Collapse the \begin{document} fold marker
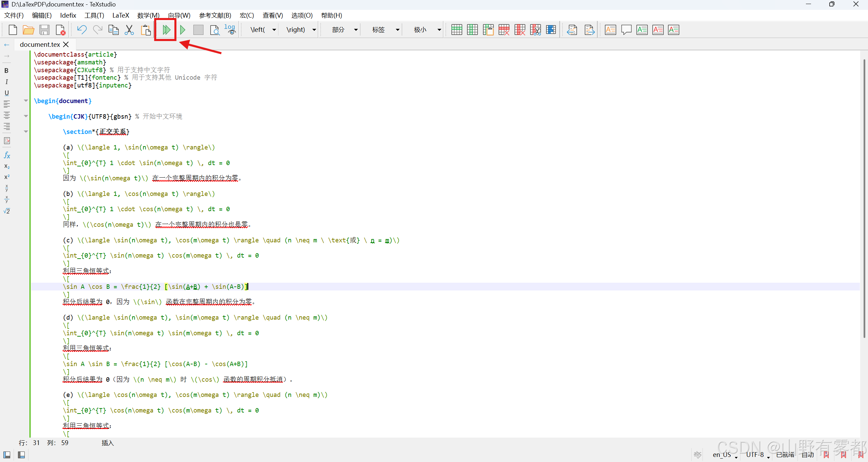The image size is (868, 462). [26, 101]
